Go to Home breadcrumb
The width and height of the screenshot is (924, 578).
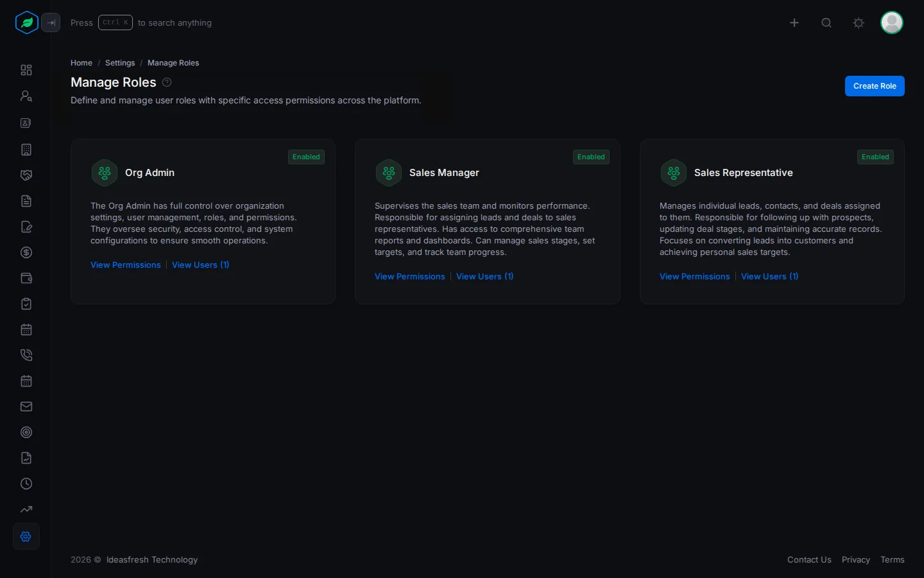click(x=81, y=63)
